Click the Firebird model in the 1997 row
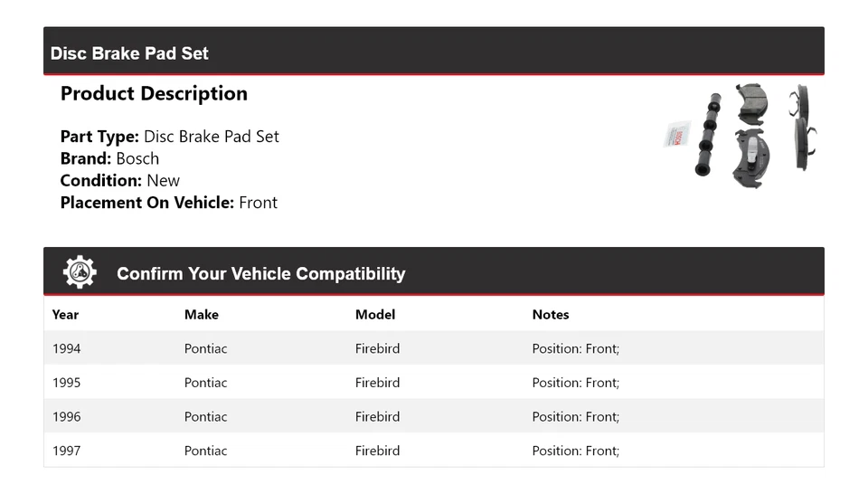 [x=377, y=451]
